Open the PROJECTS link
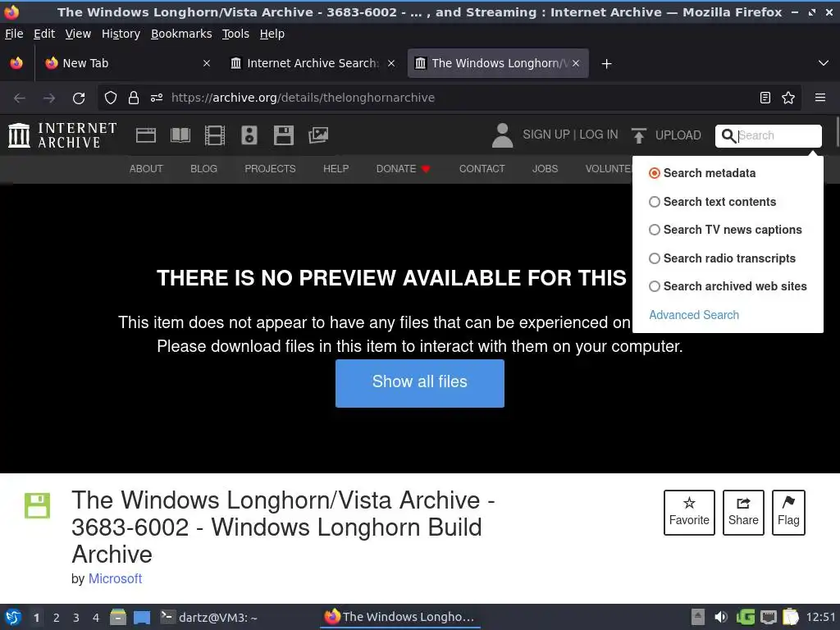Viewport: 840px width, 630px height. point(270,169)
